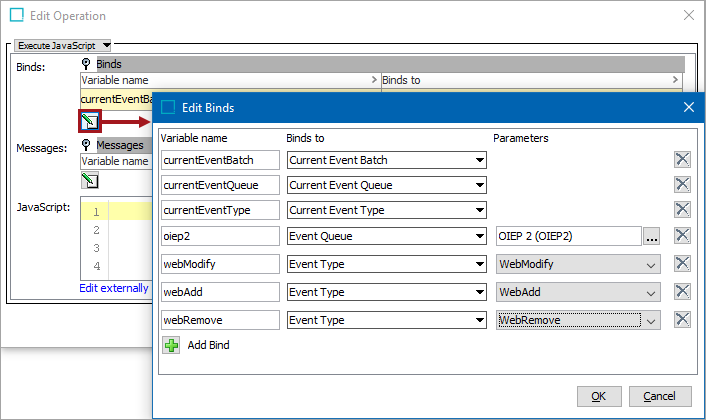This screenshot has width=706, height=420.
Task: Expand the Binds to dropdown for currentEventBatch
Action: [480, 160]
